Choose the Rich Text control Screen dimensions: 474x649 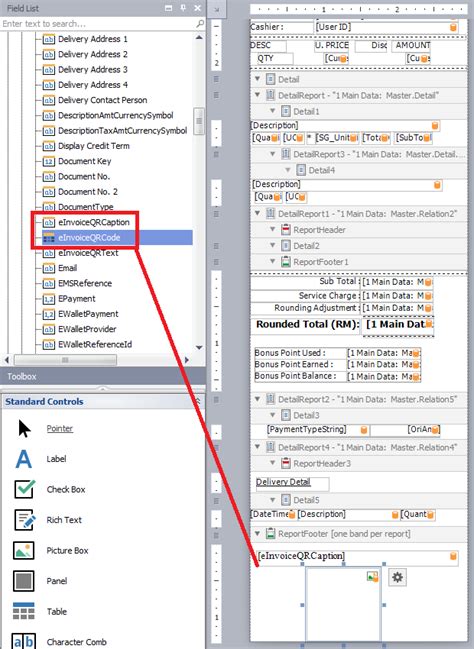[x=48, y=520]
